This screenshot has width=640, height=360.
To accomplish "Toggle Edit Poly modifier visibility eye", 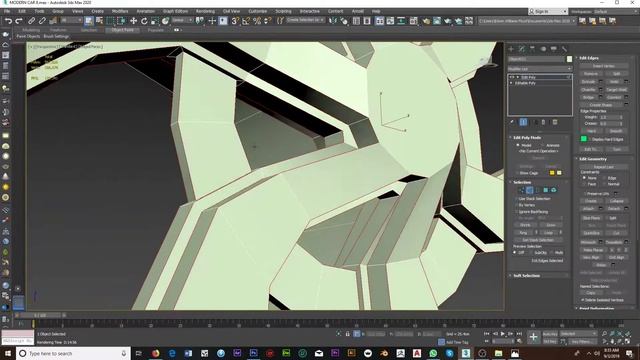I will click(x=512, y=77).
